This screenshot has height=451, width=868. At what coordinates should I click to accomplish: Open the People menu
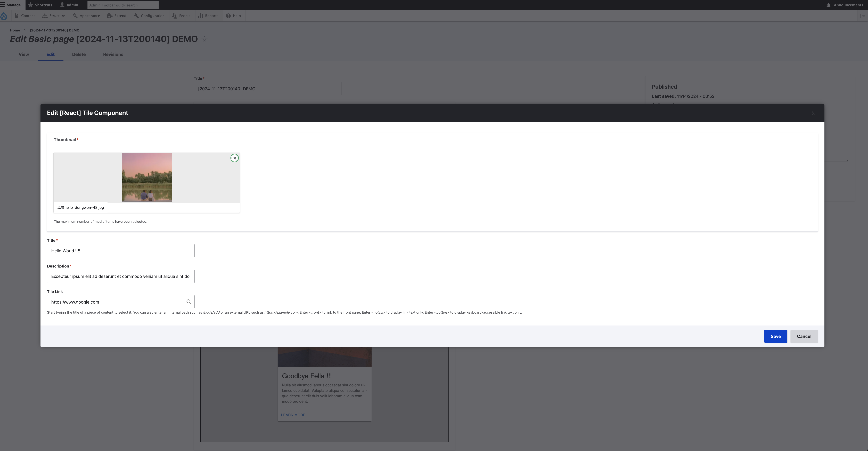[x=181, y=16]
